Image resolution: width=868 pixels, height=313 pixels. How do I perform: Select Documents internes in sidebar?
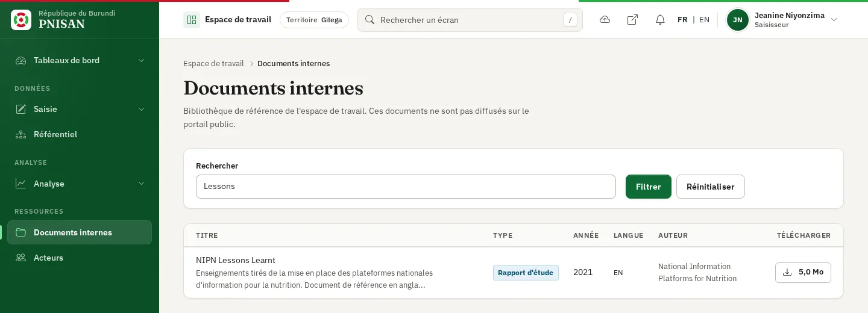point(80,232)
